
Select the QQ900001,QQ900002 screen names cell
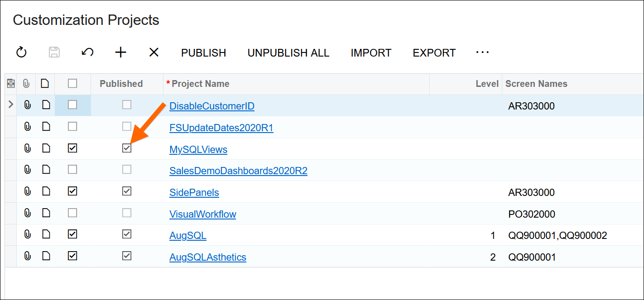point(558,235)
